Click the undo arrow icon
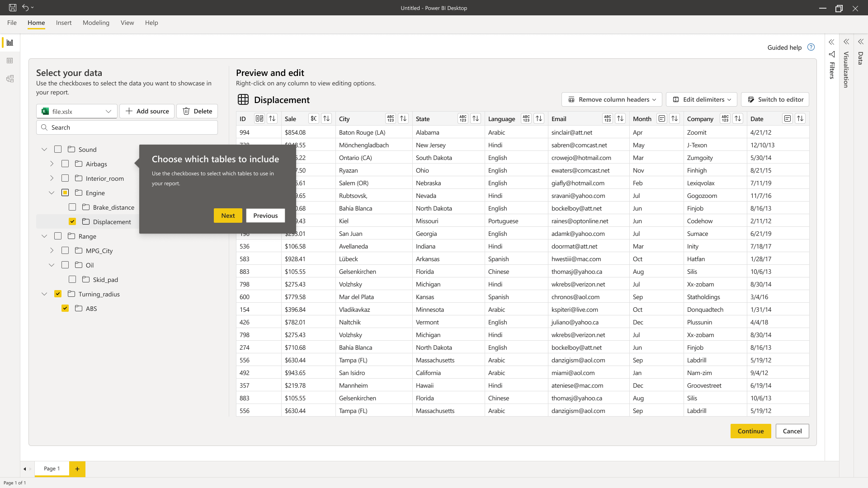868x488 pixels. point(26,8)
